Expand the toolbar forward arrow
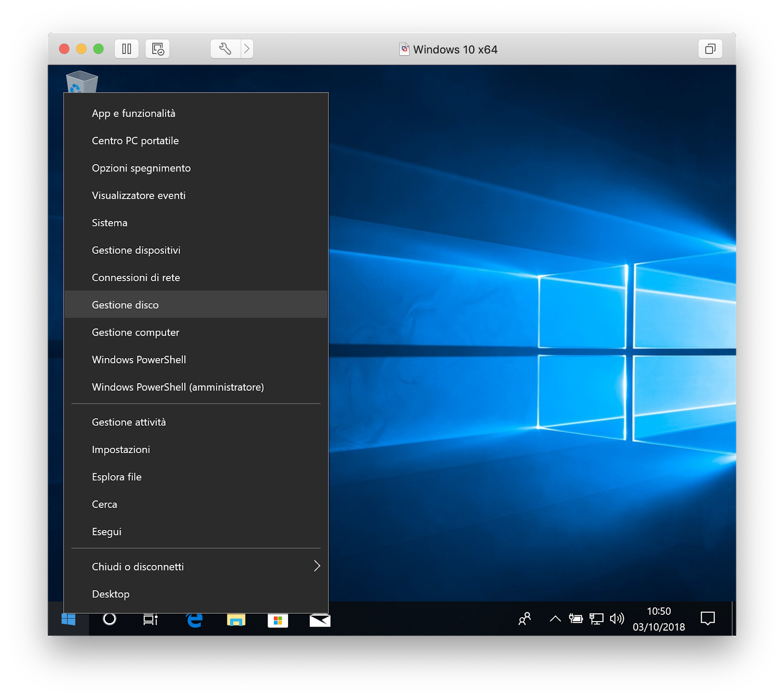The height and width of the screenshot is (699, 784). click(247, 49)
